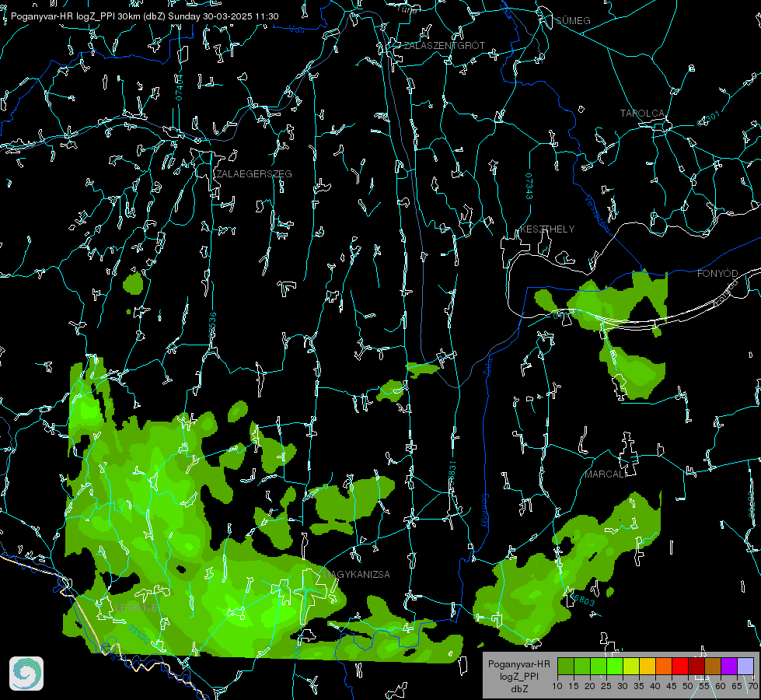The height and width of the screenshot is (700, 761).
Task: Click the Zala river label
Action: pyautogui.click(x=487, y=366)
